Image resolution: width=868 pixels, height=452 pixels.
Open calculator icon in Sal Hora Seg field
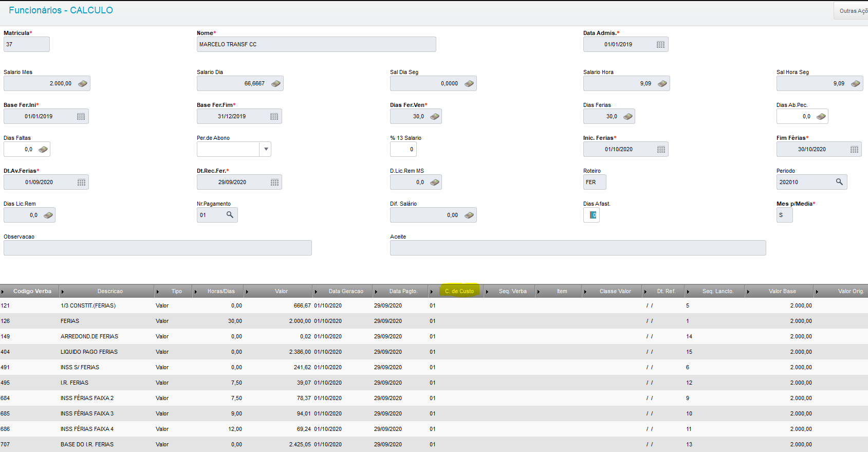click(x=855, y=84)
